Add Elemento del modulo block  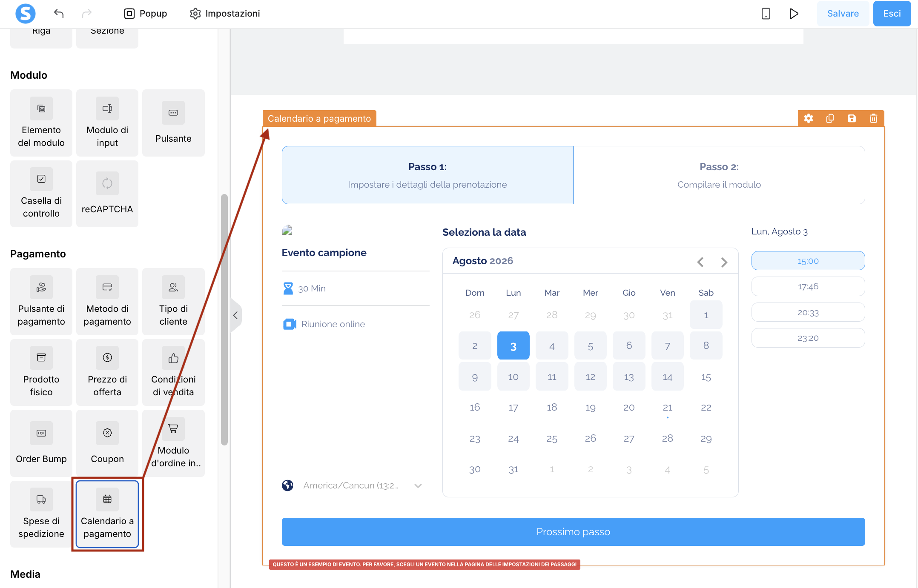tap(41, 123)
